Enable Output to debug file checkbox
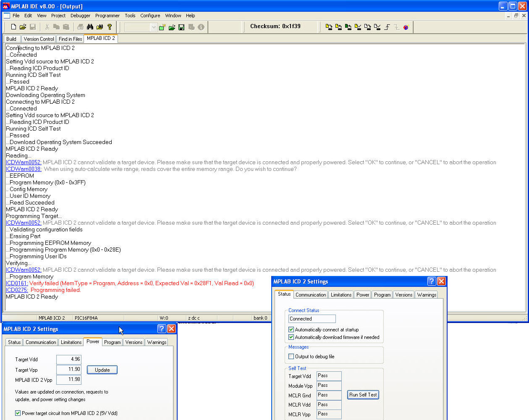 coord(291,357)
